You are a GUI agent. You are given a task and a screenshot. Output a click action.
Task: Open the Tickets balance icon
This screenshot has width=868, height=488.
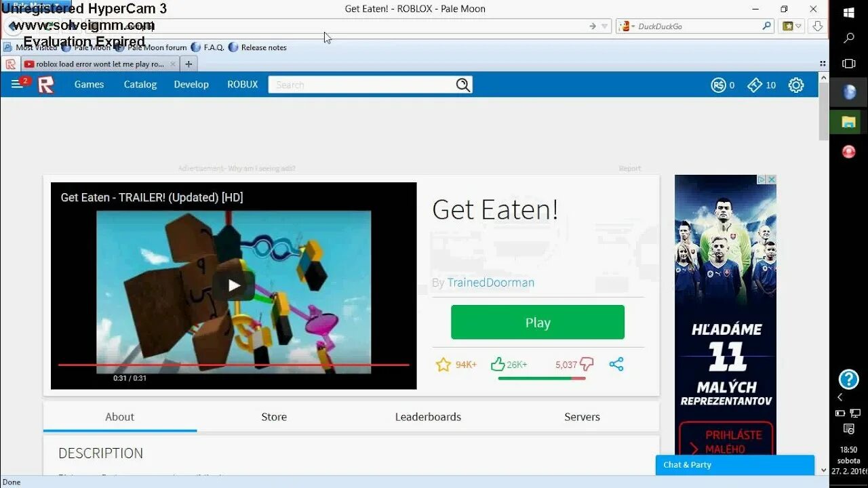(755, 85)
